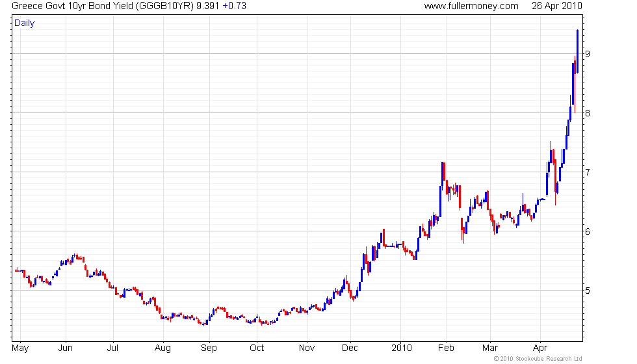Click the 'Nov' x-axis label
This screenshot has height=364, width=637.
(307, 348)
